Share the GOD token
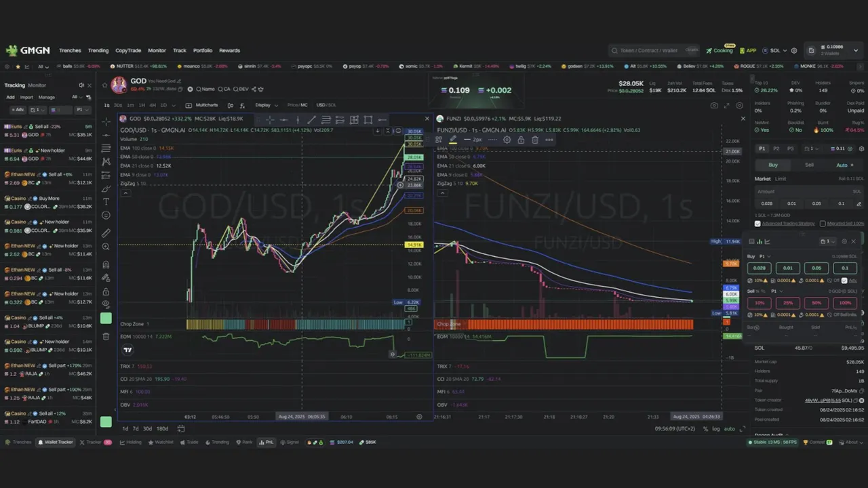 point(253,89)
